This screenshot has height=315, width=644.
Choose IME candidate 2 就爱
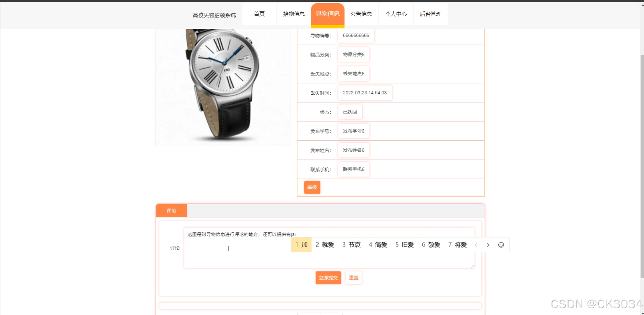(x=325, y=245)
